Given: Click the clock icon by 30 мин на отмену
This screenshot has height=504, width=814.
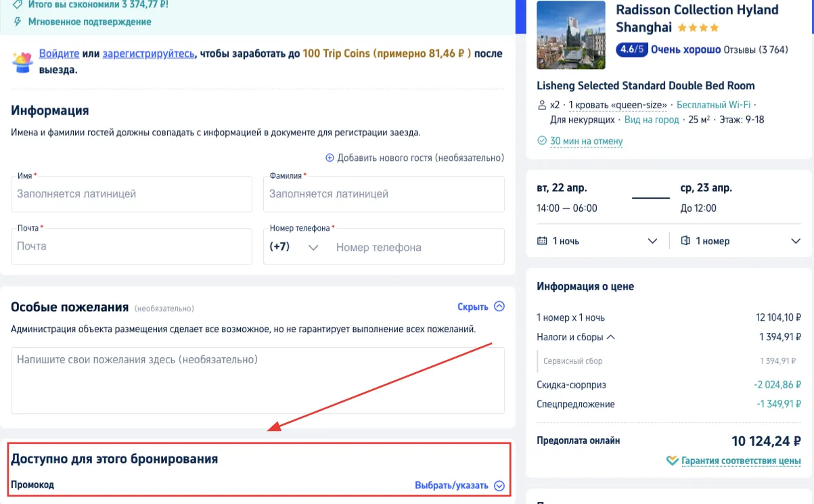Looking at the screenshot, I should [541, 141].
